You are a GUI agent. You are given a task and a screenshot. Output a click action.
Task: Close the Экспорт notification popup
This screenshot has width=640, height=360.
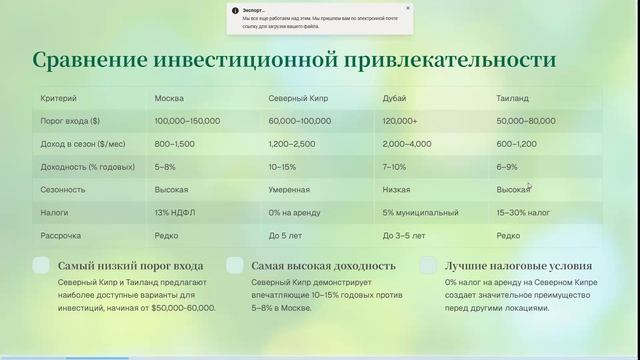[407, 8]
